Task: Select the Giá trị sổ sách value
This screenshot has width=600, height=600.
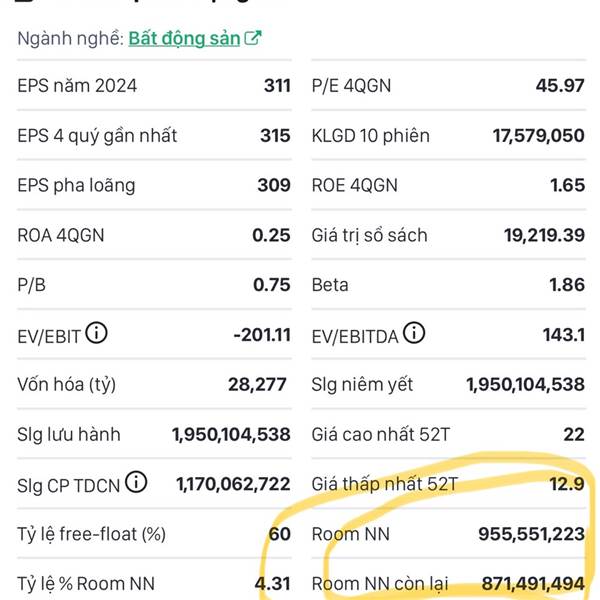Action: coord(544,235)
